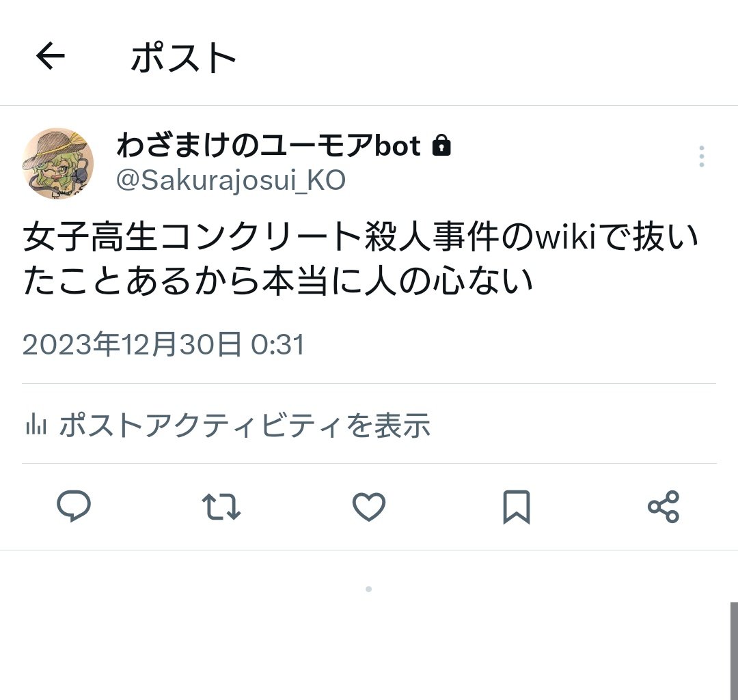Go back using the left arrow
This screenshot has width=738, height=700.
51,55
